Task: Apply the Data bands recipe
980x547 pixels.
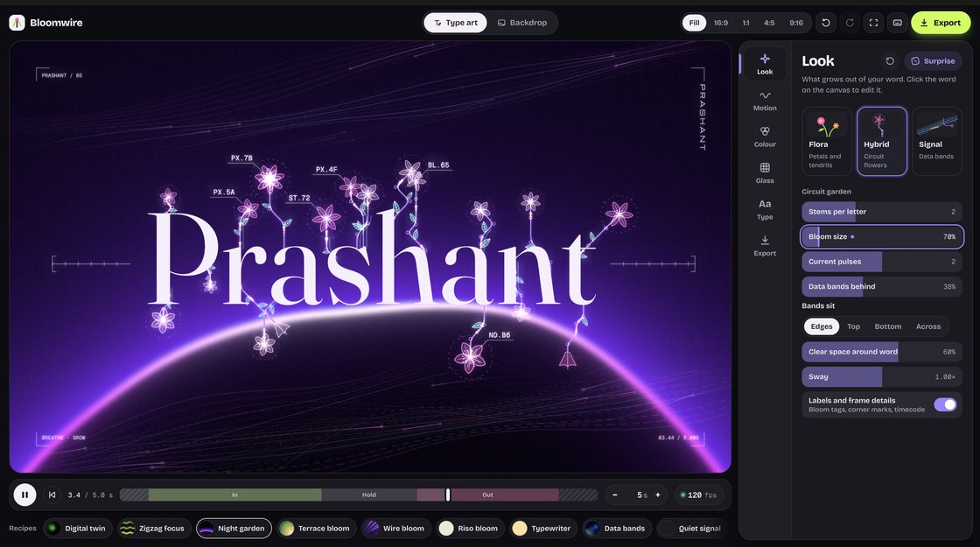Action: click(x=617, y=529)
